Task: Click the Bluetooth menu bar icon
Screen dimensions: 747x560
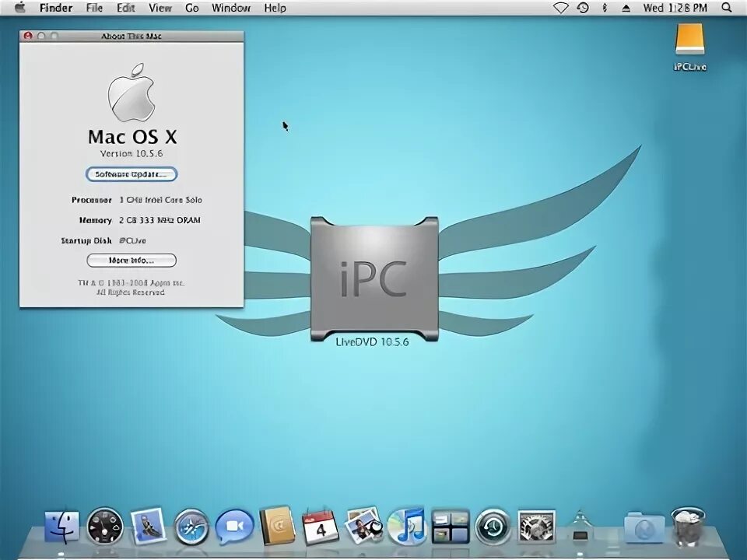Action: (x=605, y=8)
